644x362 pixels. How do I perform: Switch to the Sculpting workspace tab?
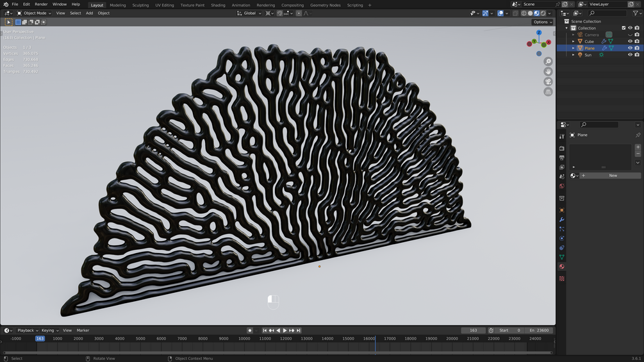pyautogui.click(x=140, y=5)
